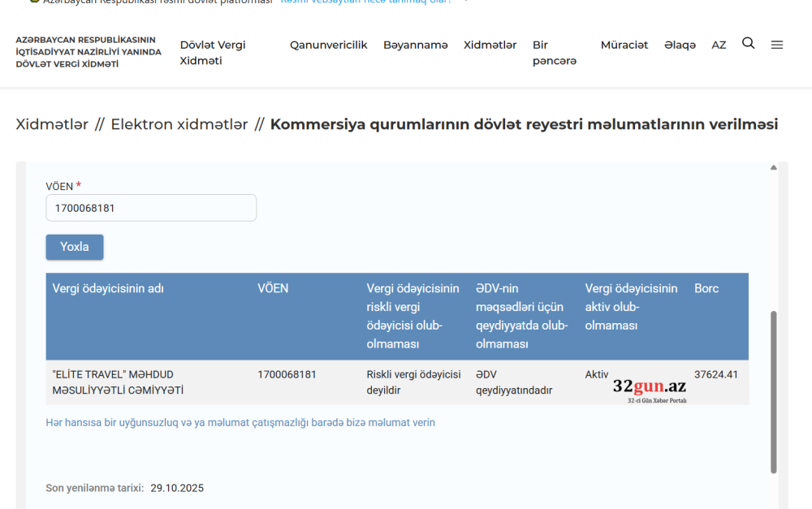Viewport: 812px width, 509px height.
Task: Open the Dövlət Vergi Xidməti menu
Action: coord(213,53)
